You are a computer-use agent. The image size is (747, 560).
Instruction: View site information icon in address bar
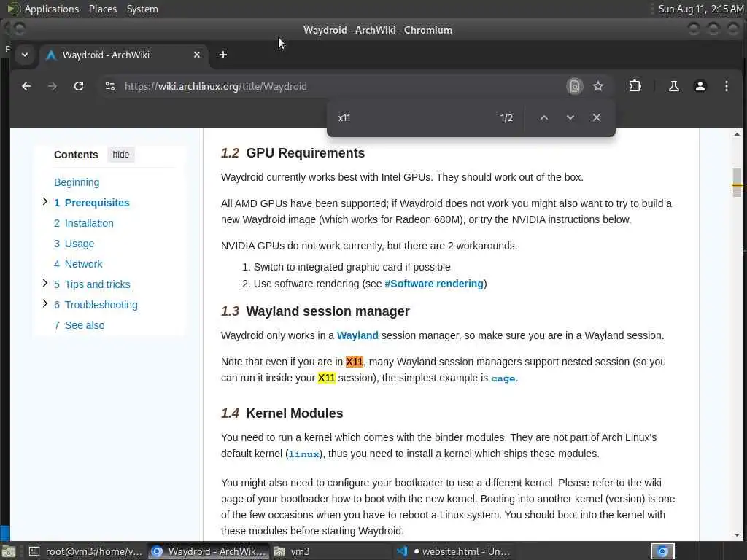coord(110,86)
